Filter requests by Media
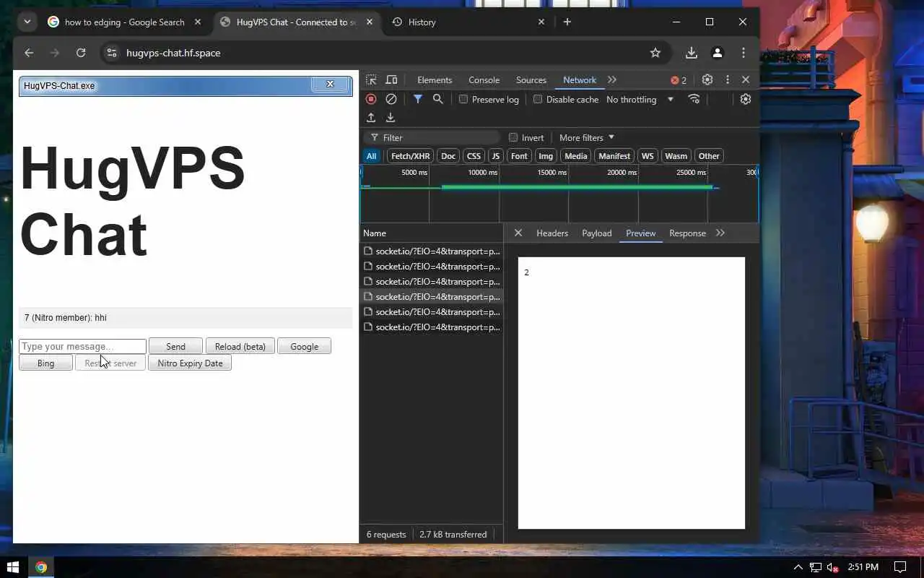 pyautogui.click(x=576, y=156)
